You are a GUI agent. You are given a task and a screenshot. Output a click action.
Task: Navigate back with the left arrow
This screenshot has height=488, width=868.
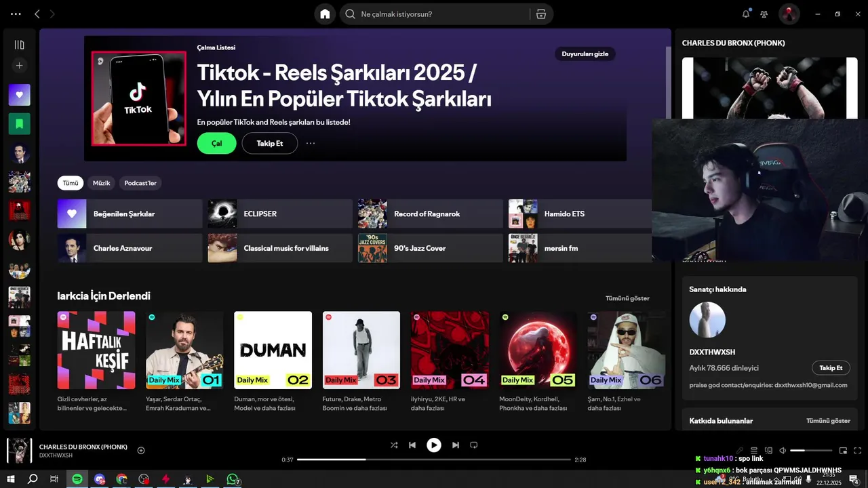click(37, 14)
